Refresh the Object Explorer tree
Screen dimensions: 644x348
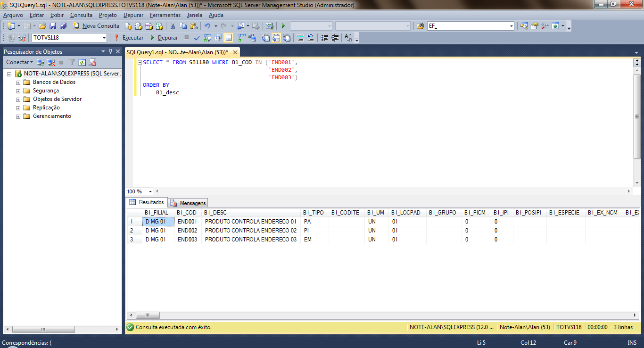pyautogui.click(x=82, y=62)
